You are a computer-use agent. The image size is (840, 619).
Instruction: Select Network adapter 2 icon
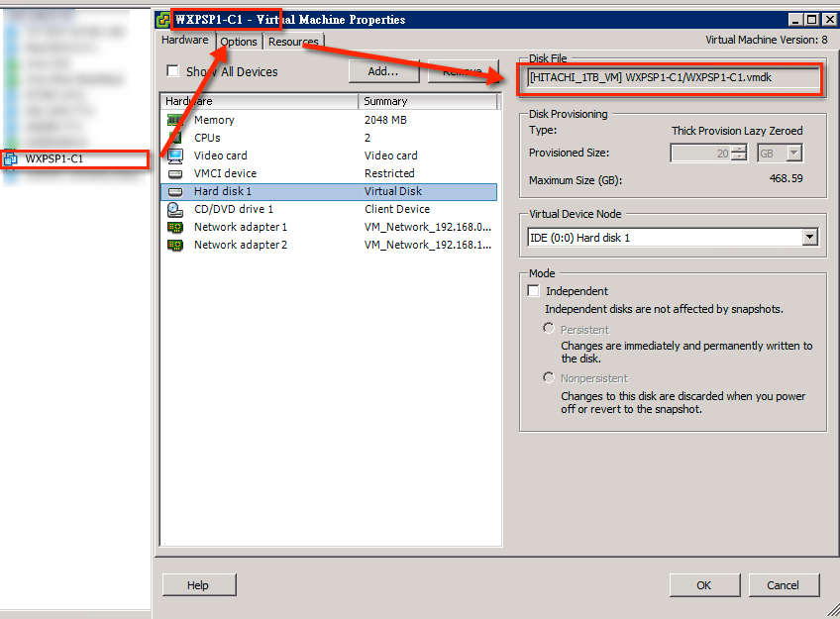pos(175,245)
